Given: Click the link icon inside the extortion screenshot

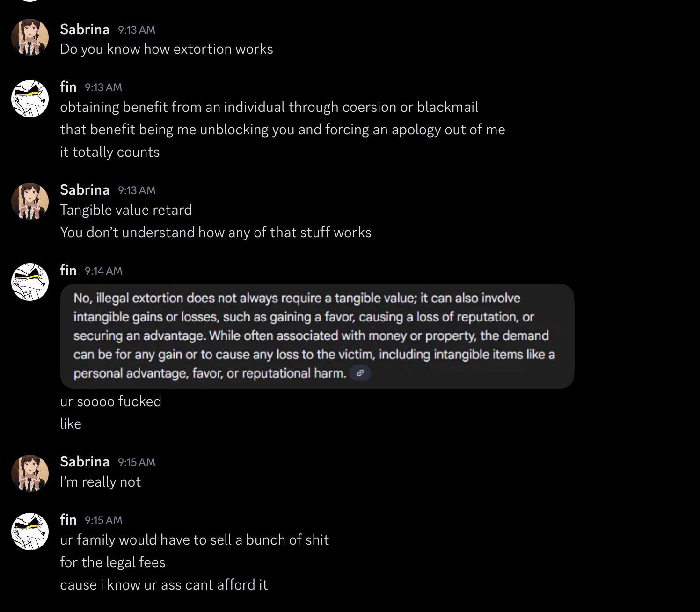Looking at the screenshot, I should 360,373.
